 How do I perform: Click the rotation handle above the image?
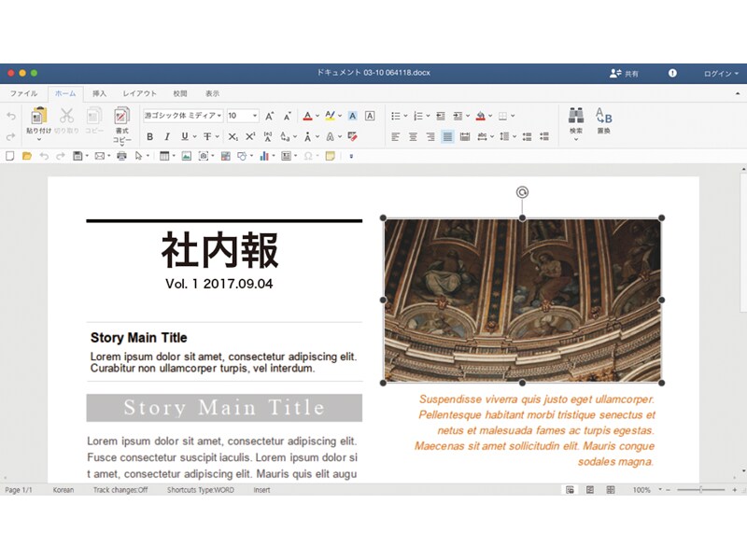(x=522, y=192)
